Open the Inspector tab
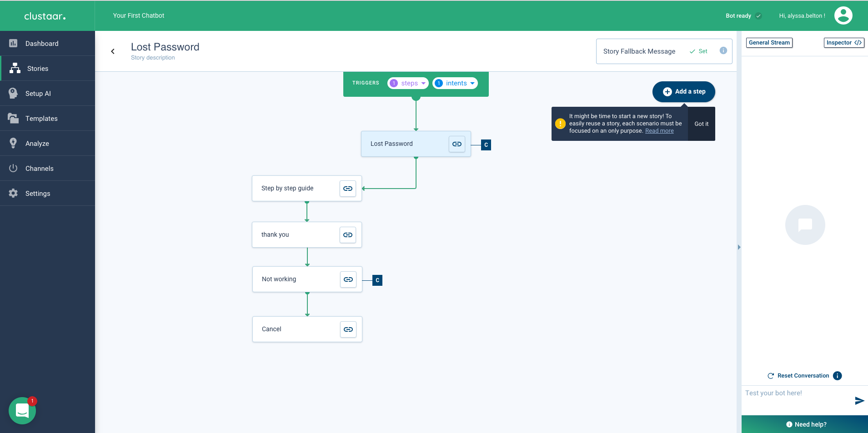Viewport: 868px width, 433px height. tap(844, 43)
